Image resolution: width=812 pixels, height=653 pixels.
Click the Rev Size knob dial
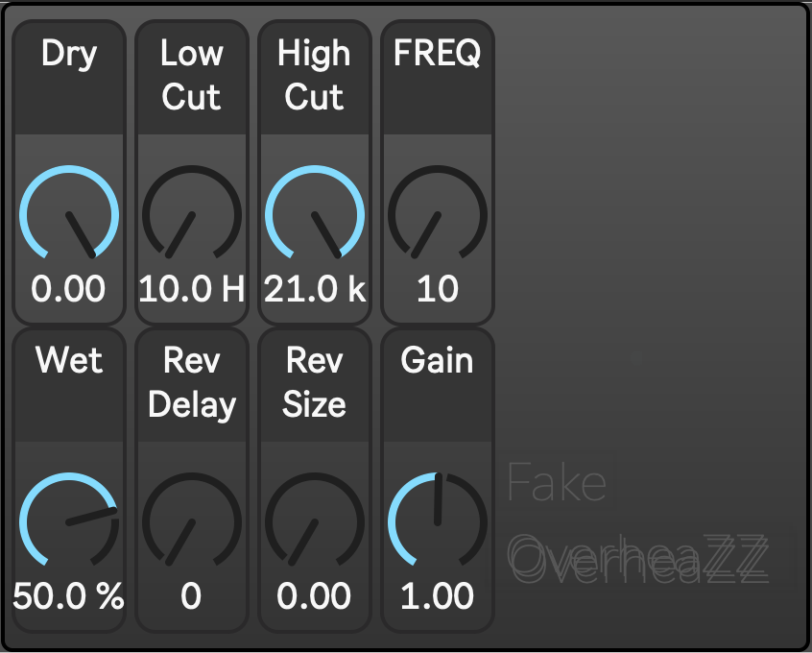click(x=314, y=521)
